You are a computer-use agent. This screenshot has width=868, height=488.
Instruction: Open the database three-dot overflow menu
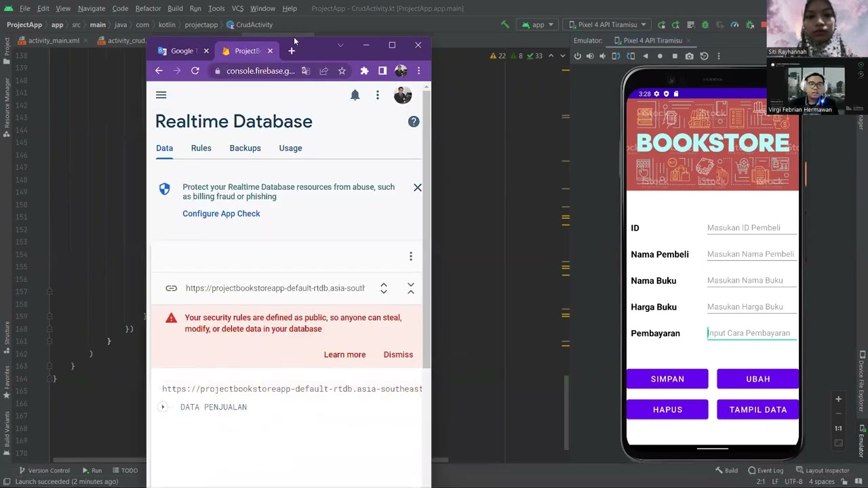tap(410, 256)
